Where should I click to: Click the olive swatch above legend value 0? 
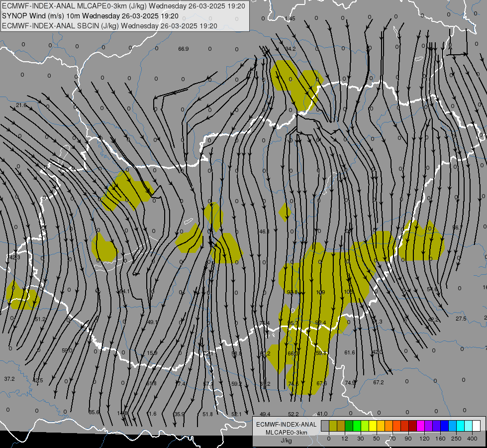(333, 426)
